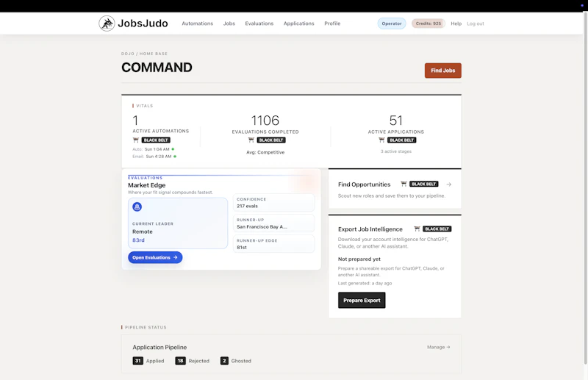This screenshot has width=588, height=380.
Task: Click the torii icon under Active Automations
Action: pyautogui.click(x=136, y=140)
